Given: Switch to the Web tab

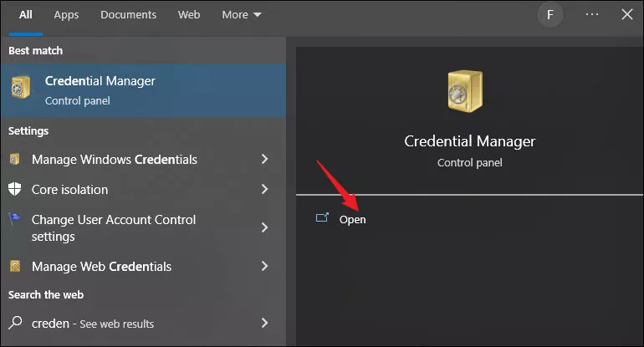Looking at the screenshot, I should [189, 15].
